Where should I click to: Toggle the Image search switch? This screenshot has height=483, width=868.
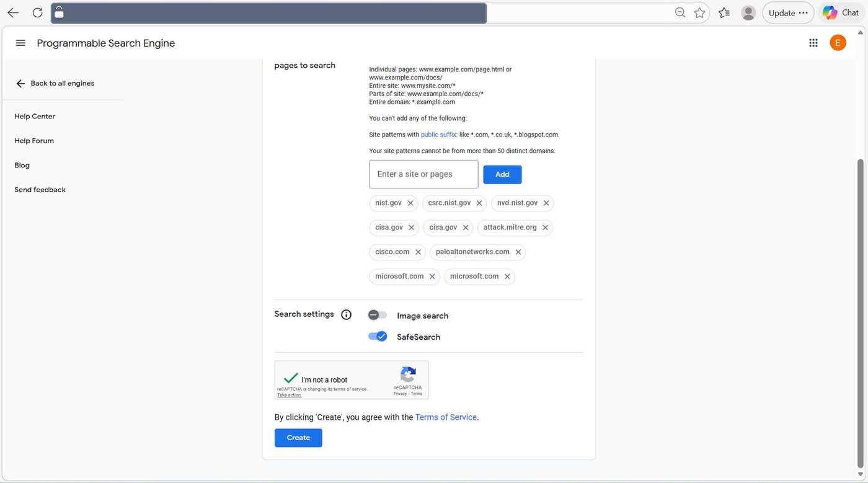pos(378,315)
